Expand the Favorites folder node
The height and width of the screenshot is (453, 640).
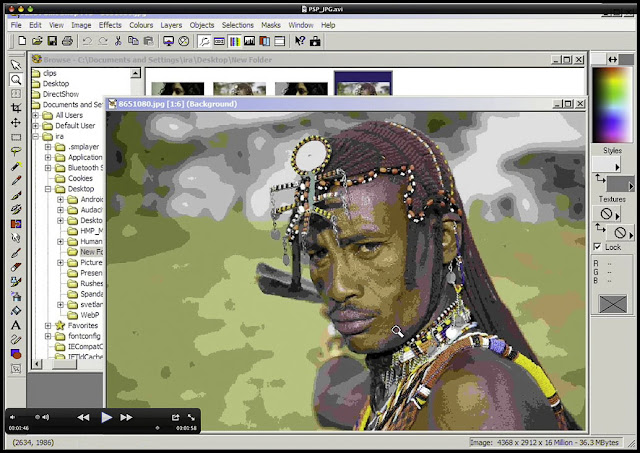click(x=48, y=326)
